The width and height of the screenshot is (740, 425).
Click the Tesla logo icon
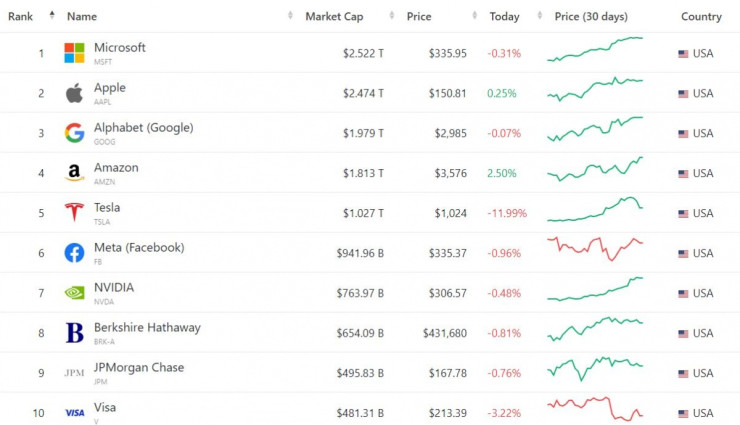74,213
